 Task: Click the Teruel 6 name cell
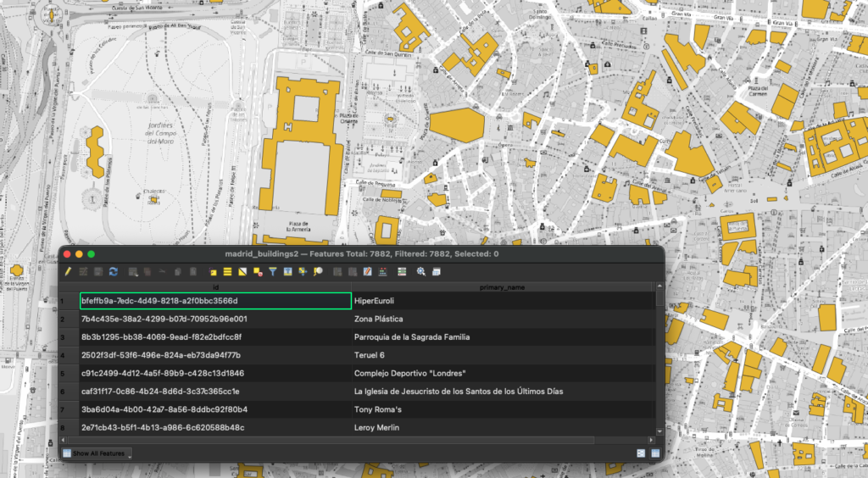pos(503,355)
